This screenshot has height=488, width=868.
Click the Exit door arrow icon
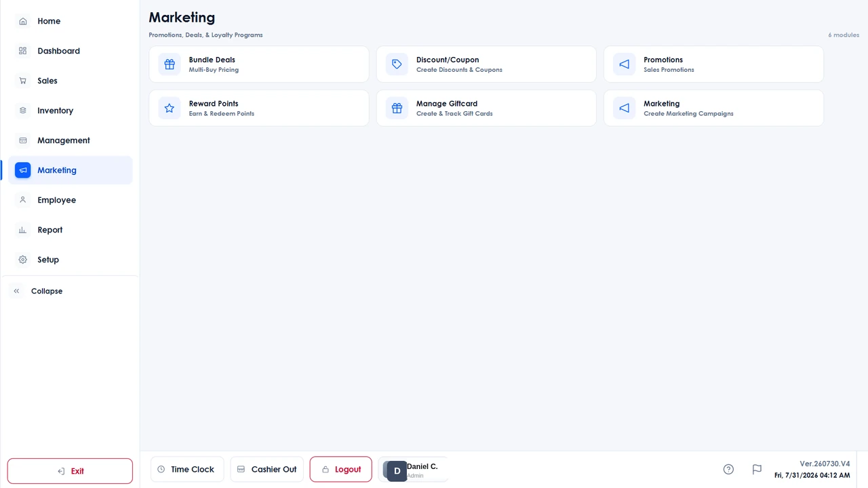click(61, 471)
